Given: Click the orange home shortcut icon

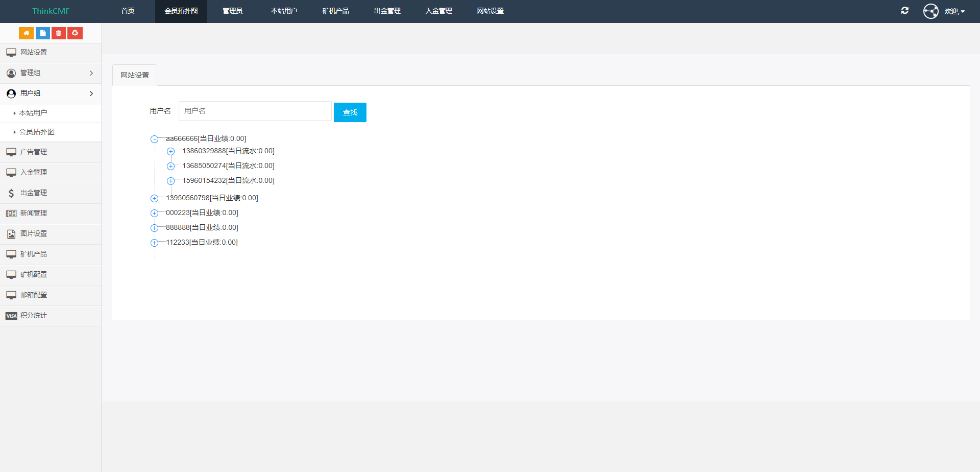Looking at the screenshot, I should pos(26,33).
